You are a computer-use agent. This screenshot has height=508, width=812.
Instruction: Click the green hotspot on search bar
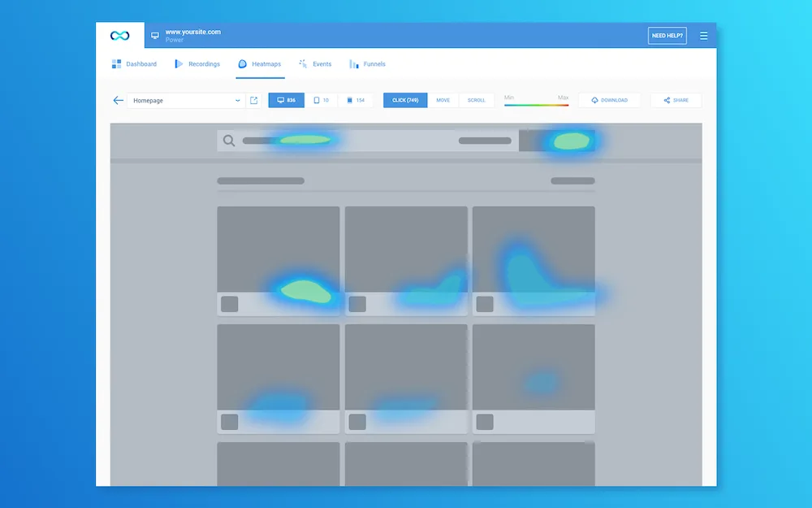coord(305,140)
